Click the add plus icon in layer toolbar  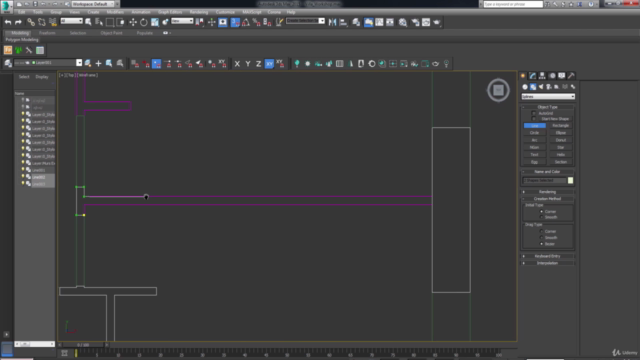(98, 64)
